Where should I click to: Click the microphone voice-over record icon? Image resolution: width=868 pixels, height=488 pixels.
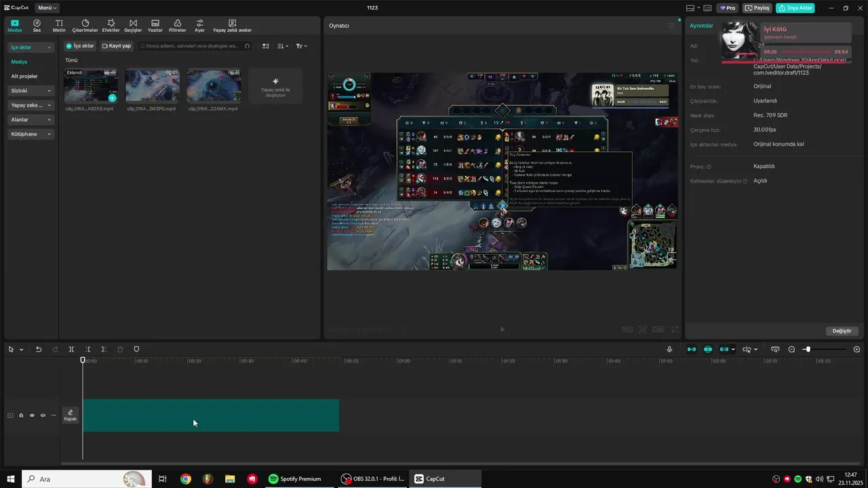pyautogui.click(x=669, y=349)
